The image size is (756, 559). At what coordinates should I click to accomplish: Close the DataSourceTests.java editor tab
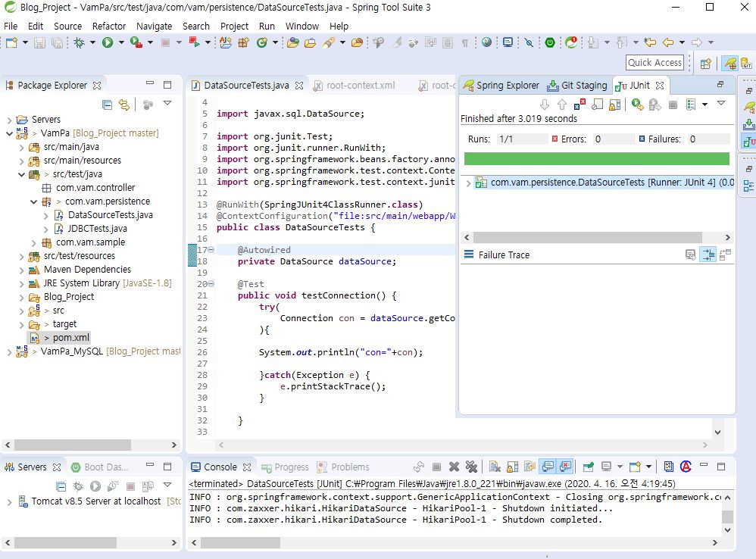click(x=299, y=86)
